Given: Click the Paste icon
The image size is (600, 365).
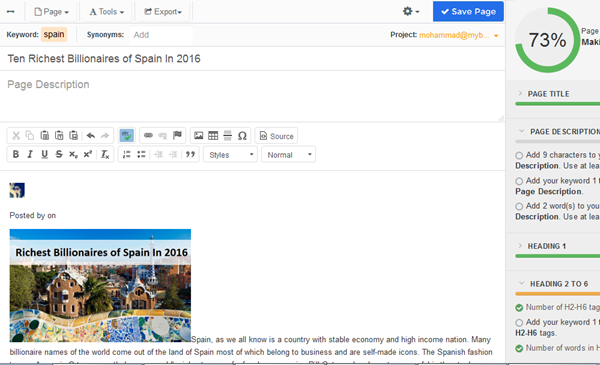Looking at the screenshot, I should click(44, 135).
